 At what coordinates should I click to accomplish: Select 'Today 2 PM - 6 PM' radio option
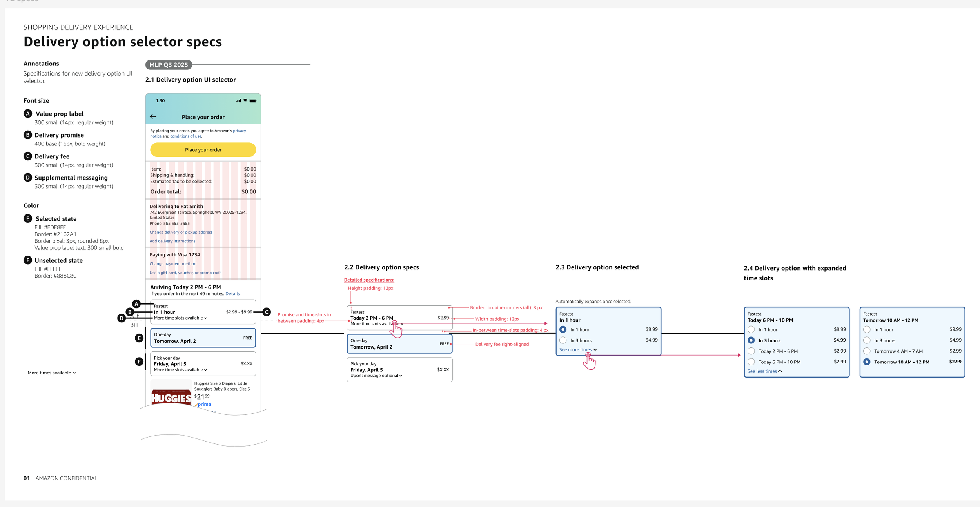click(751, 351)
